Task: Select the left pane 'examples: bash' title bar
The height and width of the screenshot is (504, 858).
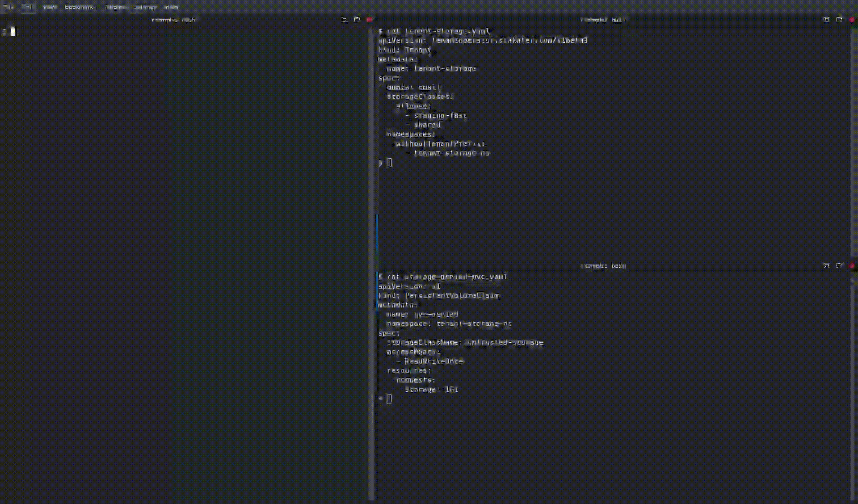Action: click(173, 20)
